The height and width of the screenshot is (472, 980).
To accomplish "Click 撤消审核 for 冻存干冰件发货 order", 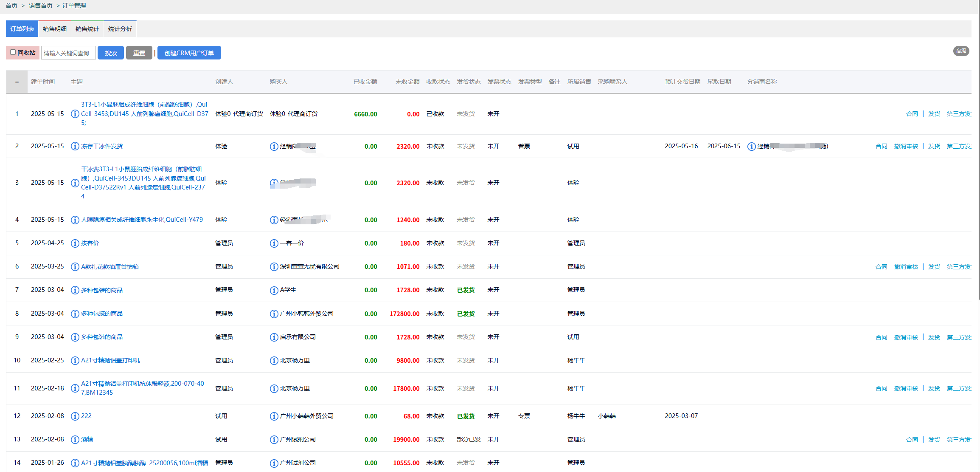I will [906, 146].
